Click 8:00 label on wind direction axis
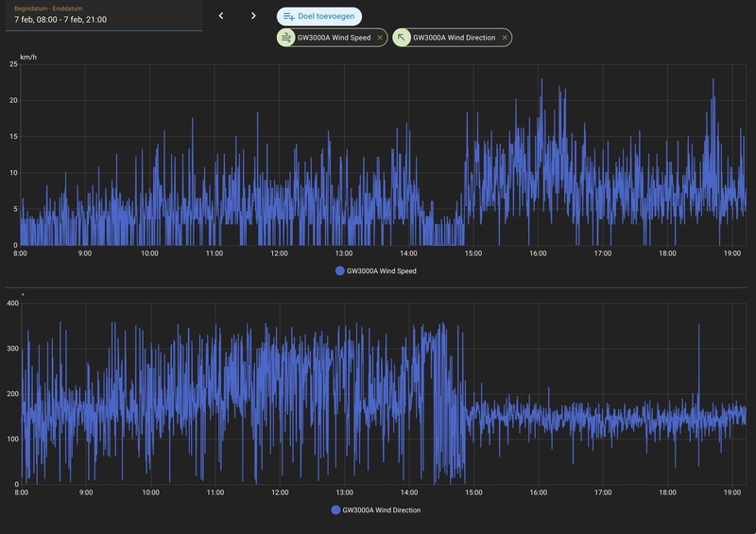Image resolution: width=756 pixels, height=534 pixels. pos(22,492)
